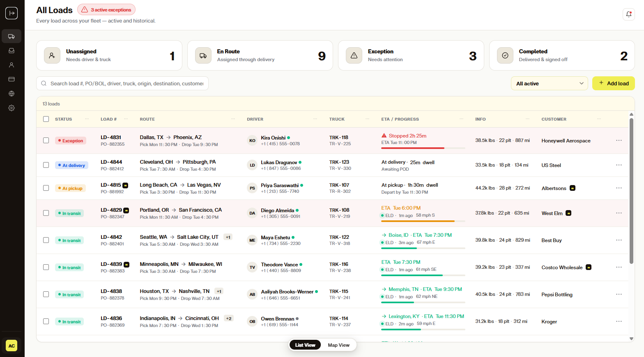The height and width of the screenshot is (357, 644).
Task: Filter by the Unassigned card
Action: [x=109, y=55]
